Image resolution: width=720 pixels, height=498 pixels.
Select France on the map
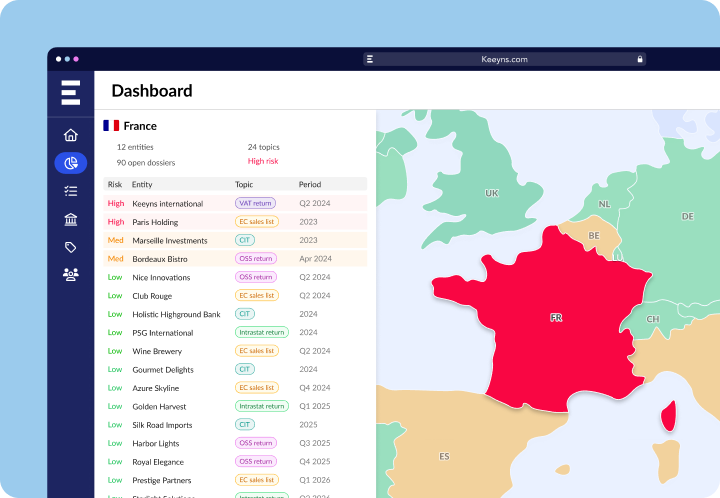pos(555,317)
